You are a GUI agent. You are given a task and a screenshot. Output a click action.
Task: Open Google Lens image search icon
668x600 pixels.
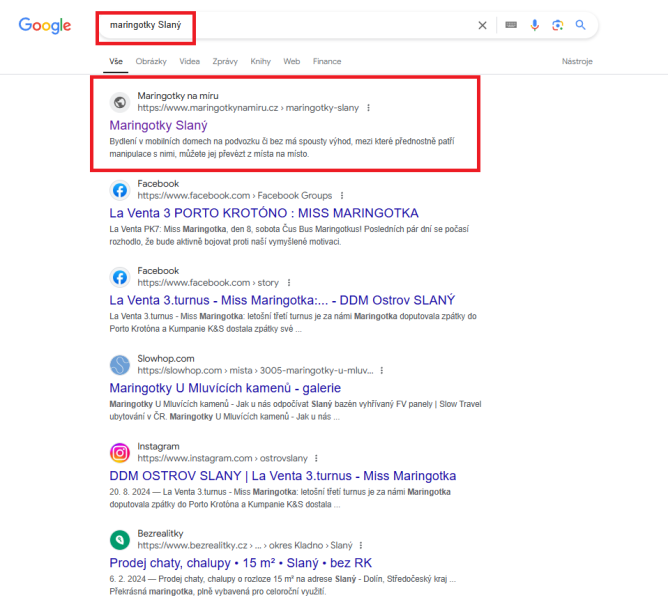click(x=558, y=25)
